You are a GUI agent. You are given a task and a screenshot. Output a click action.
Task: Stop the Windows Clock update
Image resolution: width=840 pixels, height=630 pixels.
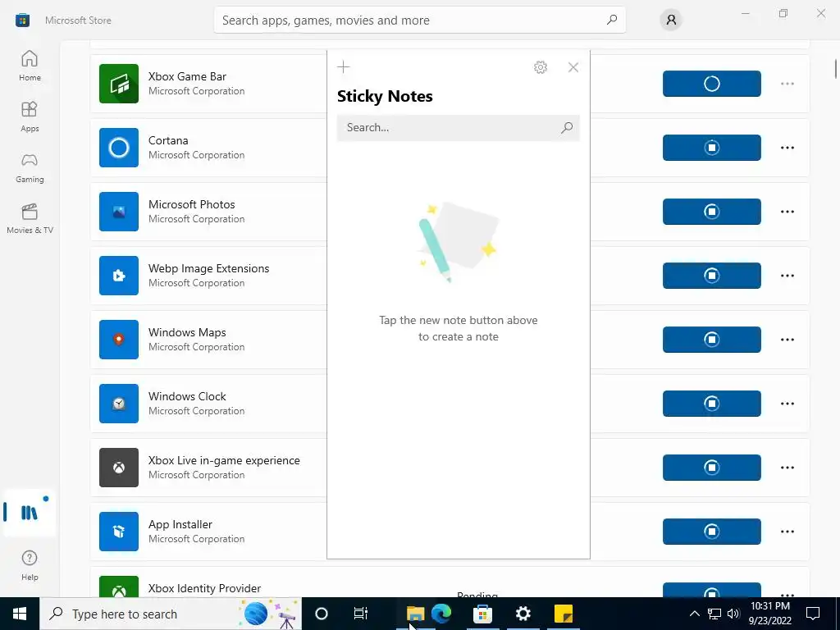point(711,404)
